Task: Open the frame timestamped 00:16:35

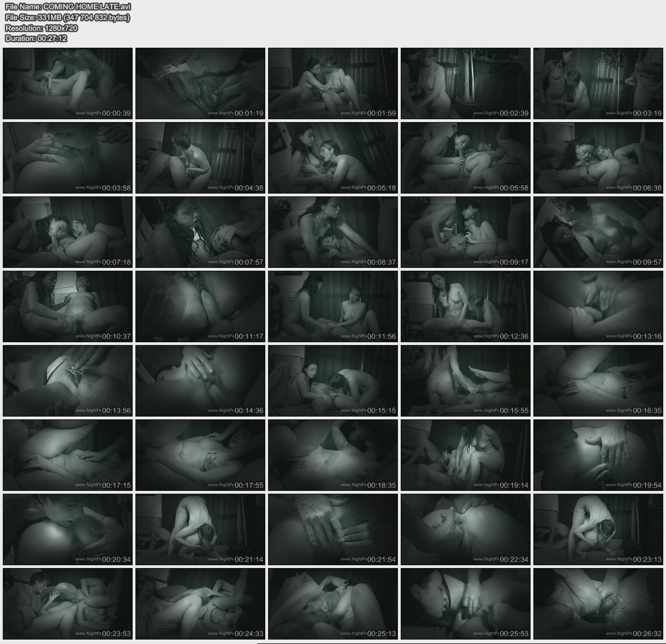Action: (x=598, y=381)
